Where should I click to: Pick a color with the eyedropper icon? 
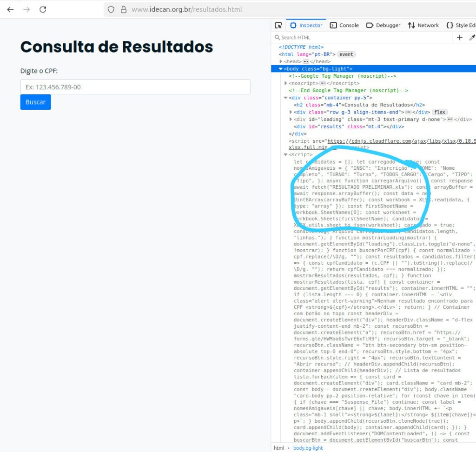tap(472, 38)
